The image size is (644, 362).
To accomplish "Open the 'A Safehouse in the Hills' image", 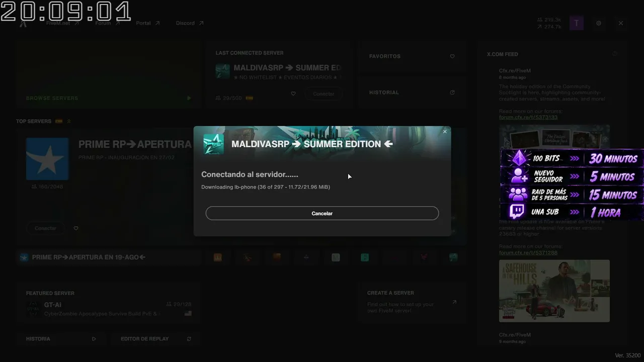I will point(554,291).
